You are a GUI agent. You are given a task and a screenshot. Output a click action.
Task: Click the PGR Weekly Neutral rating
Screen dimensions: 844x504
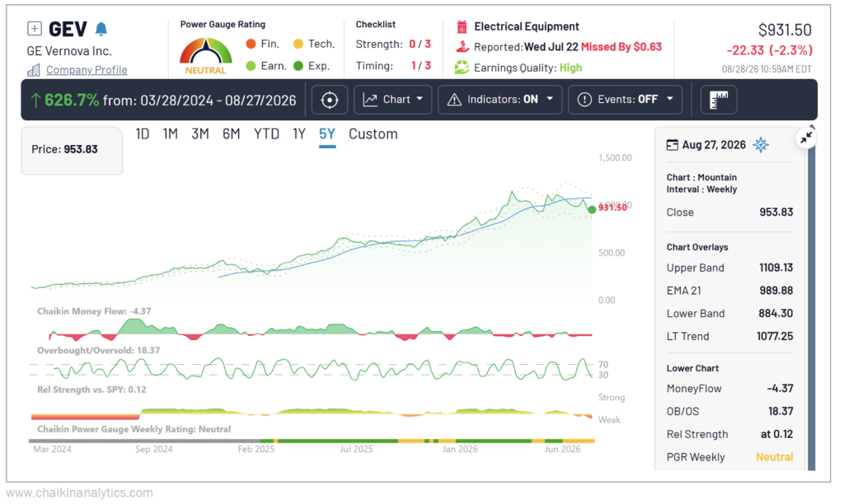775,457
